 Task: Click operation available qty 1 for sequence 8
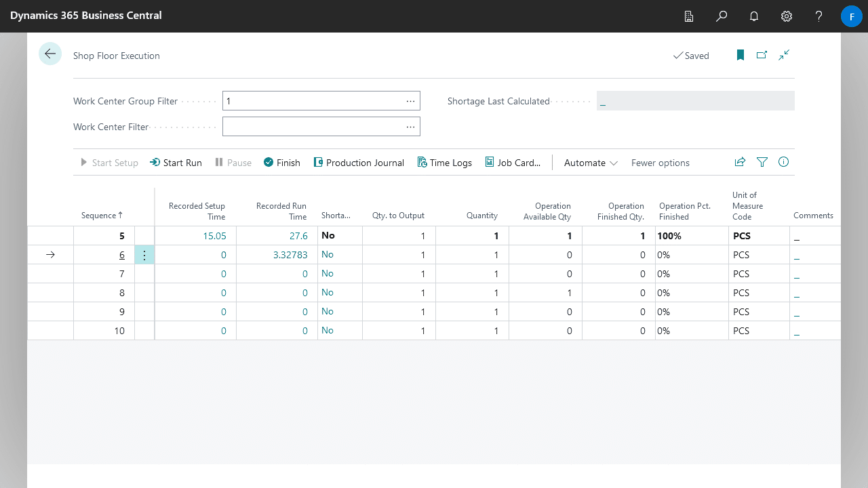click(x=570, y=293)
